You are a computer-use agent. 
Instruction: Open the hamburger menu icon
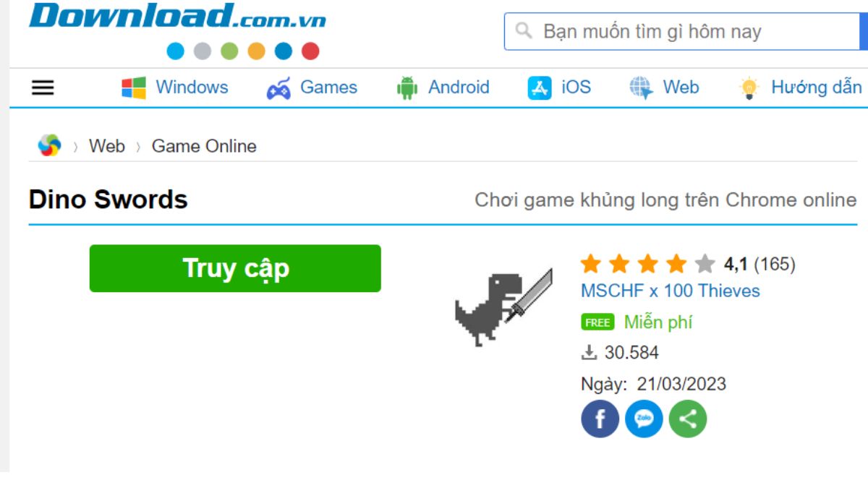click(x=43, y=88)
